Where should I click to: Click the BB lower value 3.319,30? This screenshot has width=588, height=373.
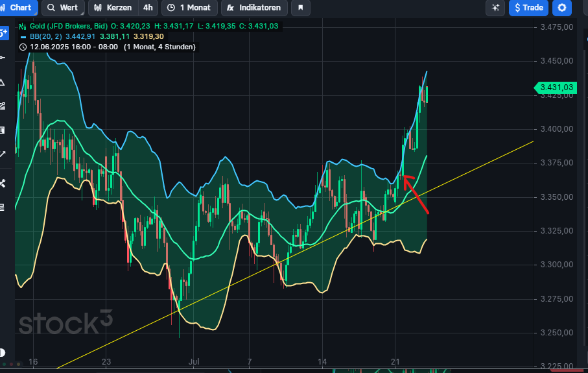148,36
